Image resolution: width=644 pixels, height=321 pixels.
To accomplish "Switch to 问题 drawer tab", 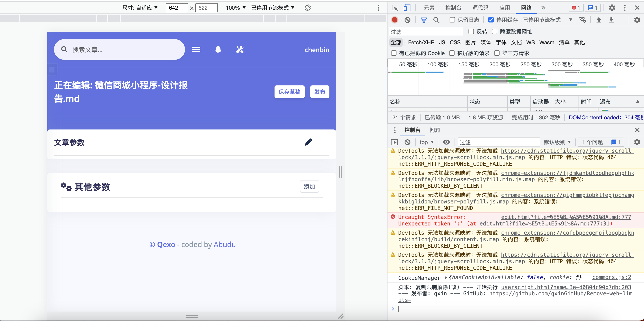I will (x=435, y=130).
